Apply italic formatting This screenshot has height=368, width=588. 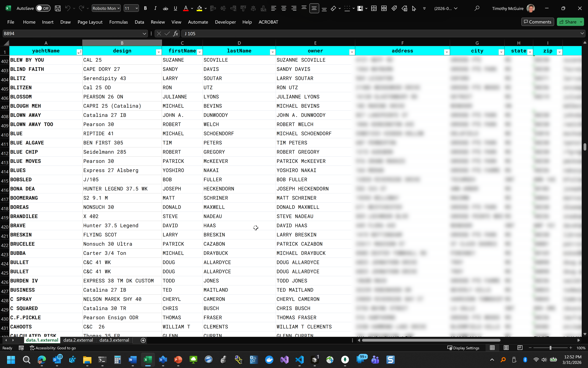pos(155,8)
